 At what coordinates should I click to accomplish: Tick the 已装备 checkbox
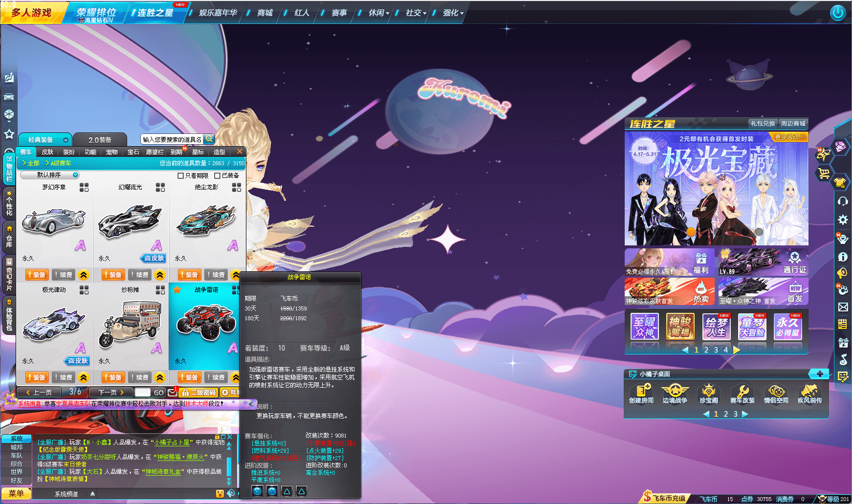(218, 175)
